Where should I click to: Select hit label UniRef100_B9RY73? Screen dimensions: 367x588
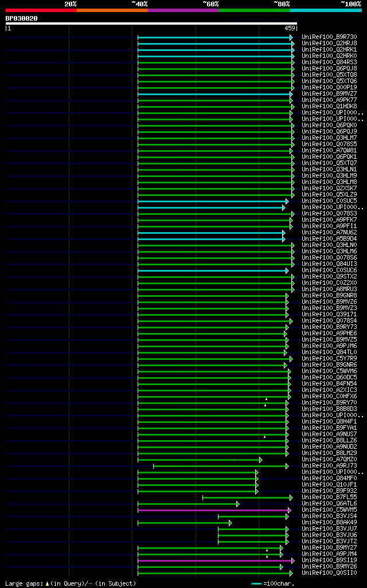pos(330,327)
